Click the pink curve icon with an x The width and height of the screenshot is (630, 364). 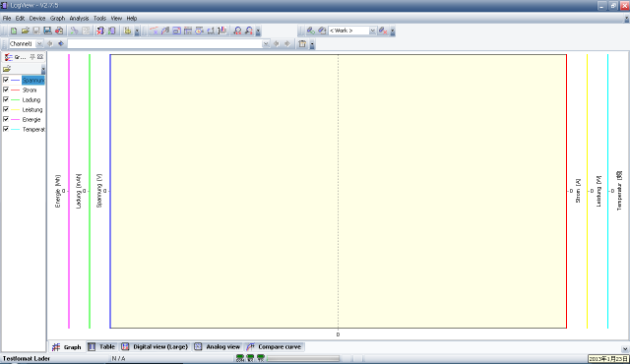(x=154, y=30)
